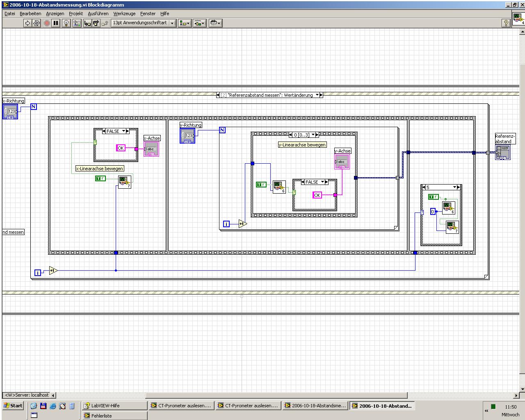
Task: Open the distribute objects dropdown
Action: pyautogui.click(x=200, y=23)
